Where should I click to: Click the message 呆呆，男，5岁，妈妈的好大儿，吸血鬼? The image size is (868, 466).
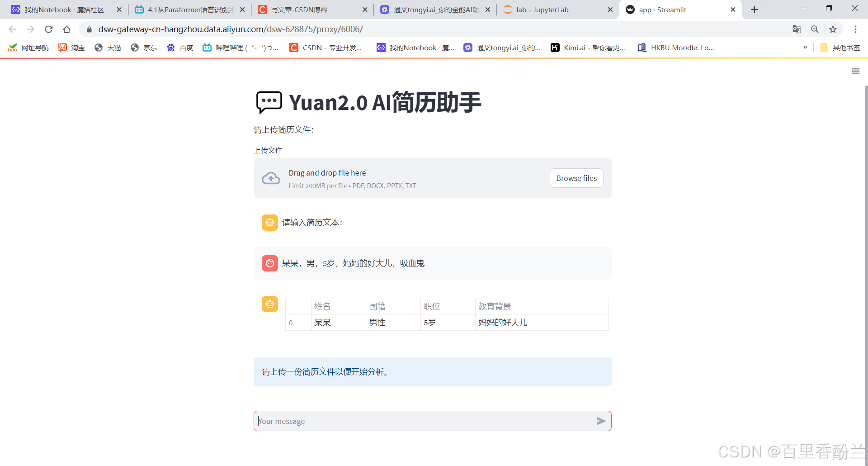353,263
